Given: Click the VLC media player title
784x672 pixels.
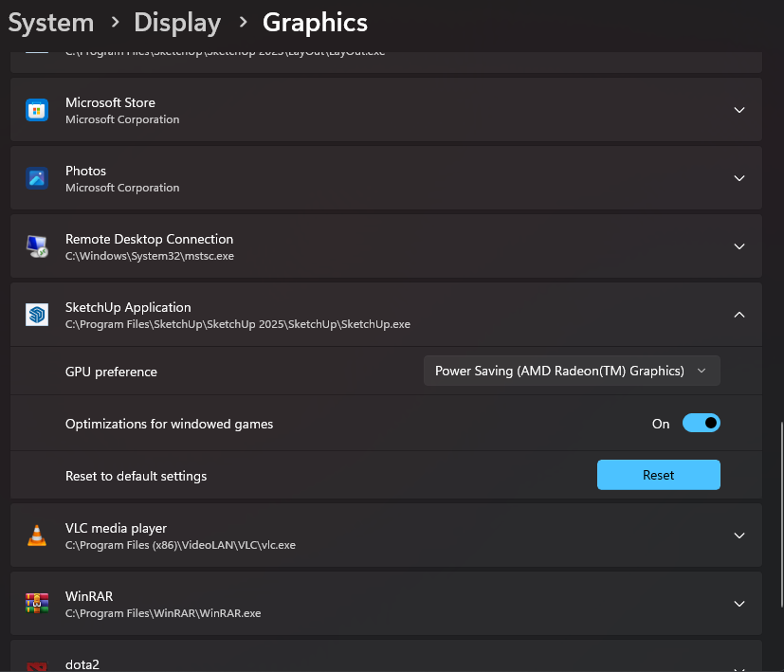Looking at the screenshot, I should click(x=116, y=529).
